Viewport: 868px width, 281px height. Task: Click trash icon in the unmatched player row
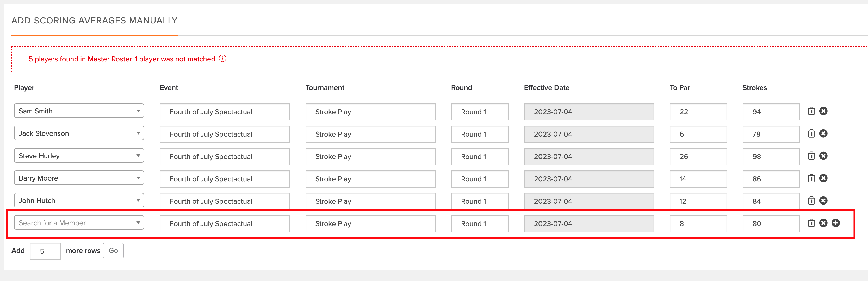click(x=811, y=223)
